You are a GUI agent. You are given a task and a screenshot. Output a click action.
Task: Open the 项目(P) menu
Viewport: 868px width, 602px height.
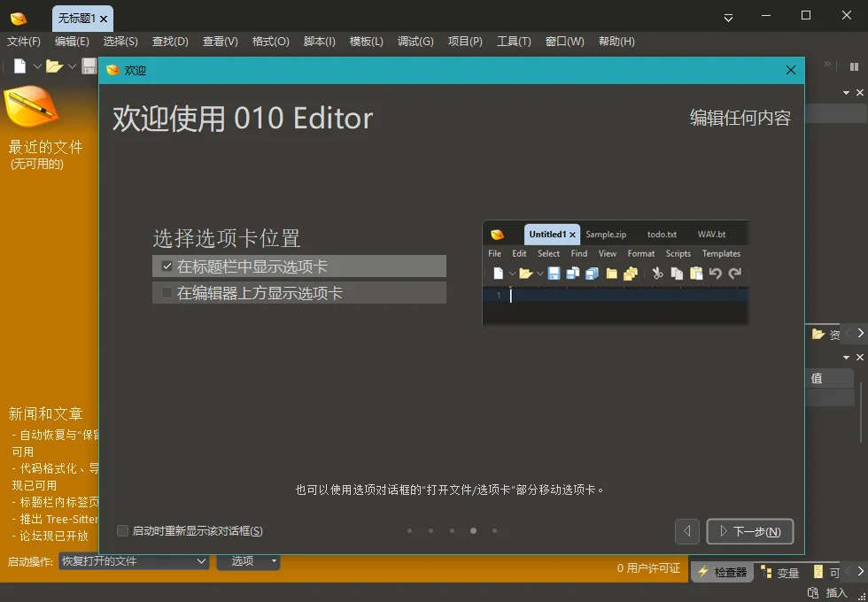(x=465, y=42)
